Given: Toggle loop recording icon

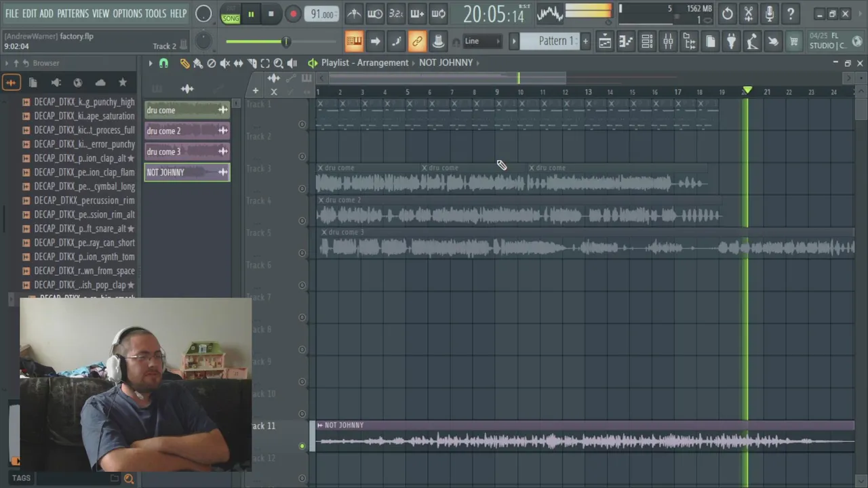Looking at the screenshot, I should click(x=438, y=14).
